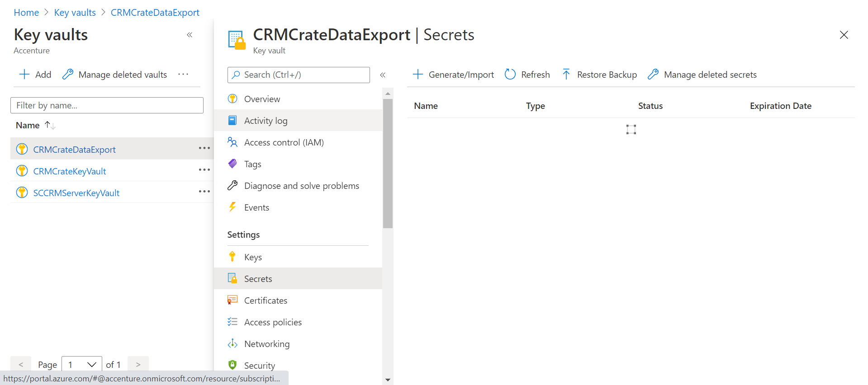868x385 pixels.
Task: Open the more options ellipsis in Key vaults toolbar
Action: (183, 75)
